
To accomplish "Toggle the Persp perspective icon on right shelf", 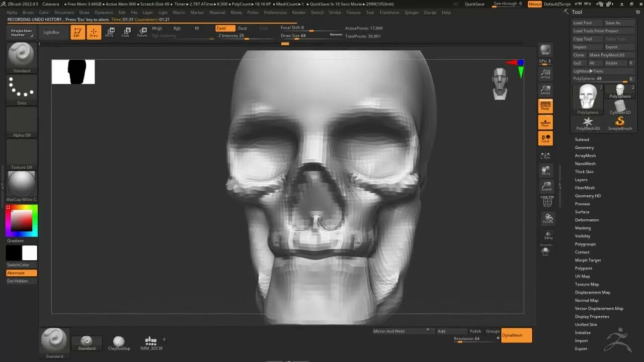I will click(x=545, y=106).
